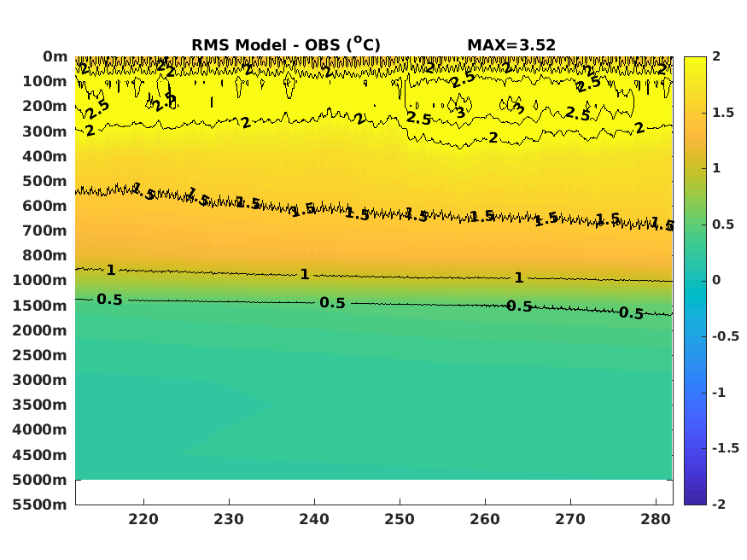The width and height of the screenshot is (747, 560).
Task: Click the '230' x-axis tick label
Action: 229,519
